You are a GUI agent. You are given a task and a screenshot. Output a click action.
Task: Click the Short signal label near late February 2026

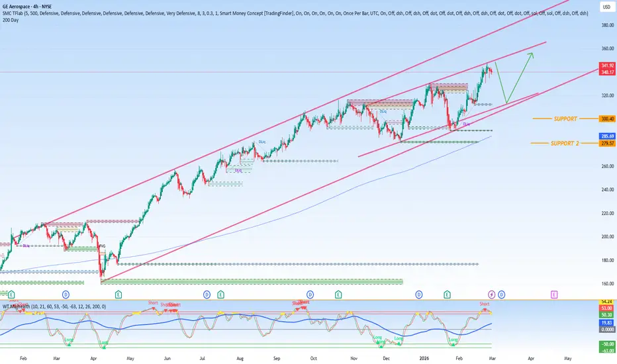tap(485, 304)
